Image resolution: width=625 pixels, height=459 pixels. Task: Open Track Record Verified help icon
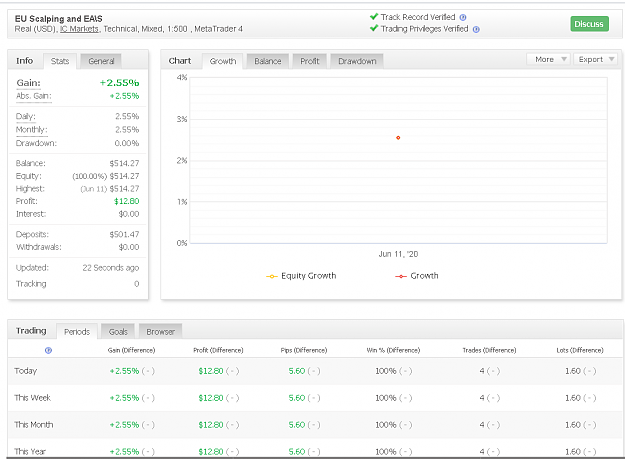(x=463, y=18)
